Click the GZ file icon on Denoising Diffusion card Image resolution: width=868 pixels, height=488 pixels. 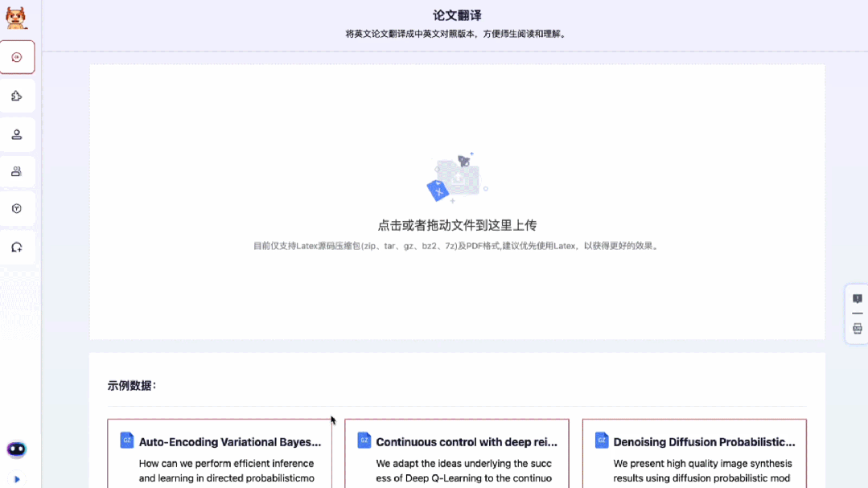point(602,441)
